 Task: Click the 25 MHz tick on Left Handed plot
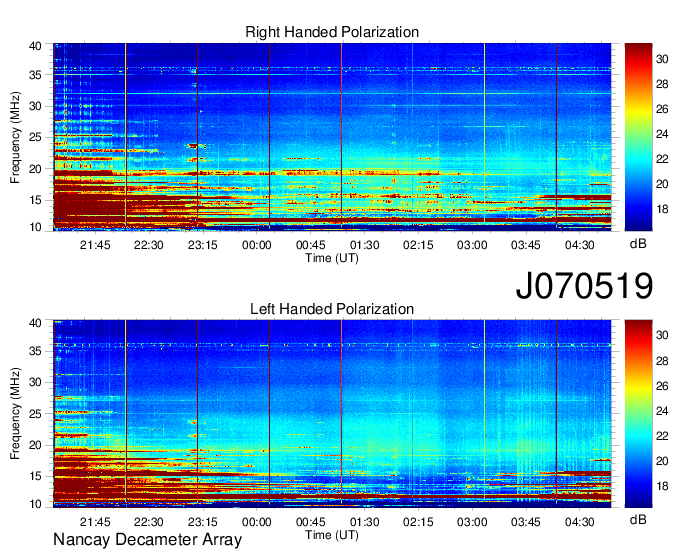(35, 414)
